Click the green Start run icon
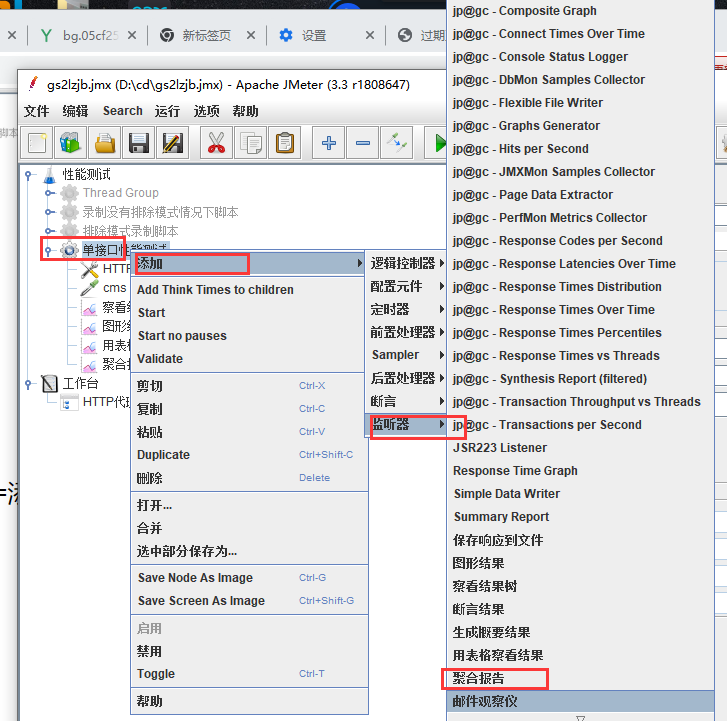Viewport: 727px width, 721px height. [438, 143]
